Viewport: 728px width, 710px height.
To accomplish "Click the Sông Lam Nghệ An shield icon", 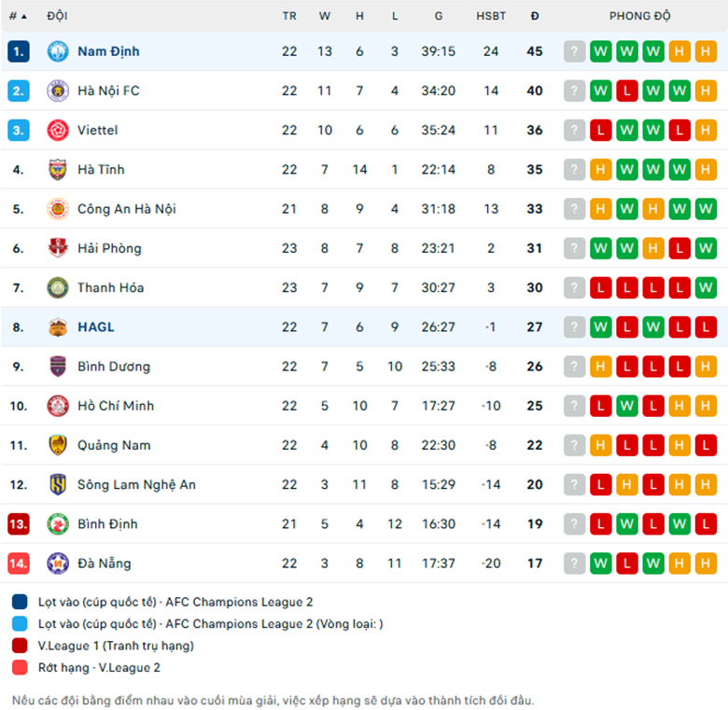I will (58, 484).
